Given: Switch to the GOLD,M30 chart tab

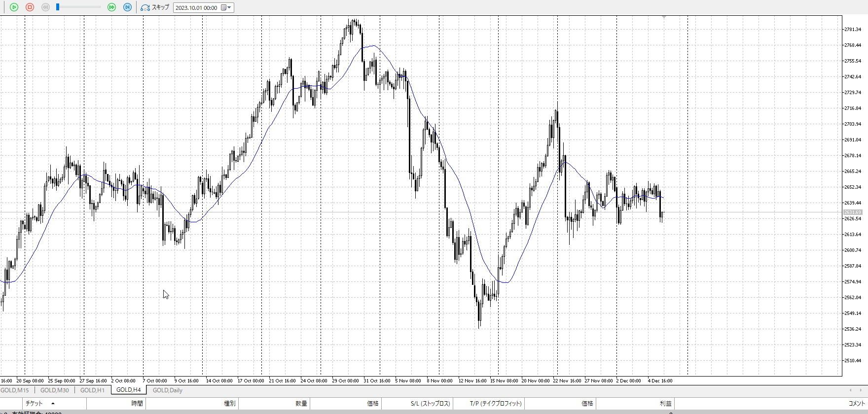Looking at the screenshot, I should 54,390.
